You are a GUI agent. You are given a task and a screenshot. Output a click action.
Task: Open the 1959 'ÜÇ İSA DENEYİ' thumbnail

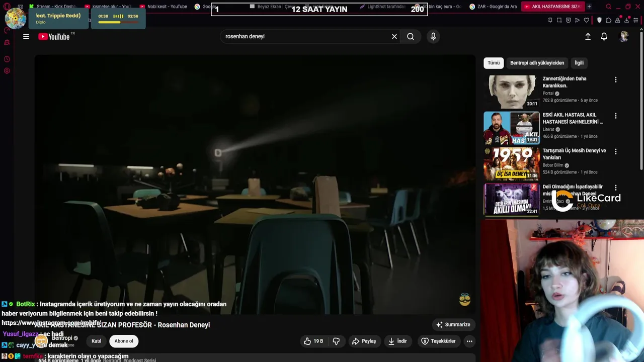tap(512, 164)
